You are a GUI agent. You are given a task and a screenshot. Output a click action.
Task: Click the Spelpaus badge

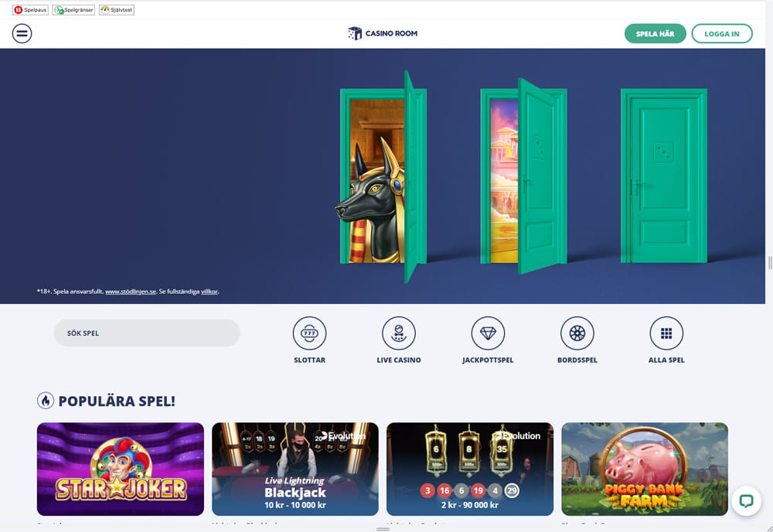click(31, 10)
